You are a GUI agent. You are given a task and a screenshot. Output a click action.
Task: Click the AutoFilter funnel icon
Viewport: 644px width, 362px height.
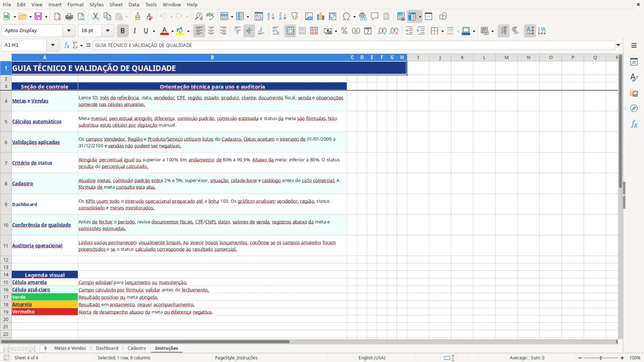tap(295, 17)
